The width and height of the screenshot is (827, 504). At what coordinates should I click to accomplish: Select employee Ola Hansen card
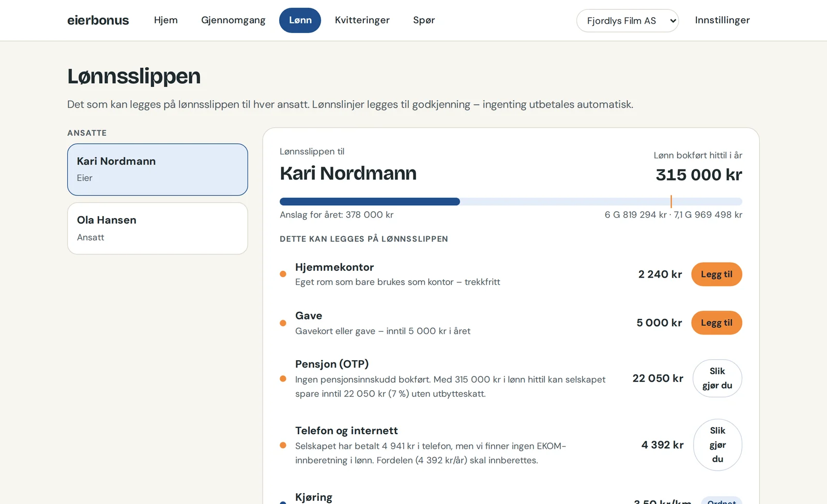pyautogui.click(x=158, y=228)
